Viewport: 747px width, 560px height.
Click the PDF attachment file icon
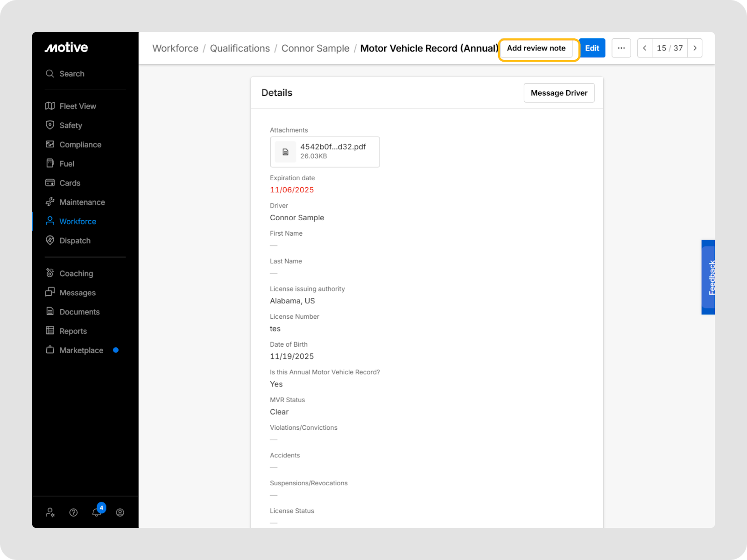tap(285, 152)
